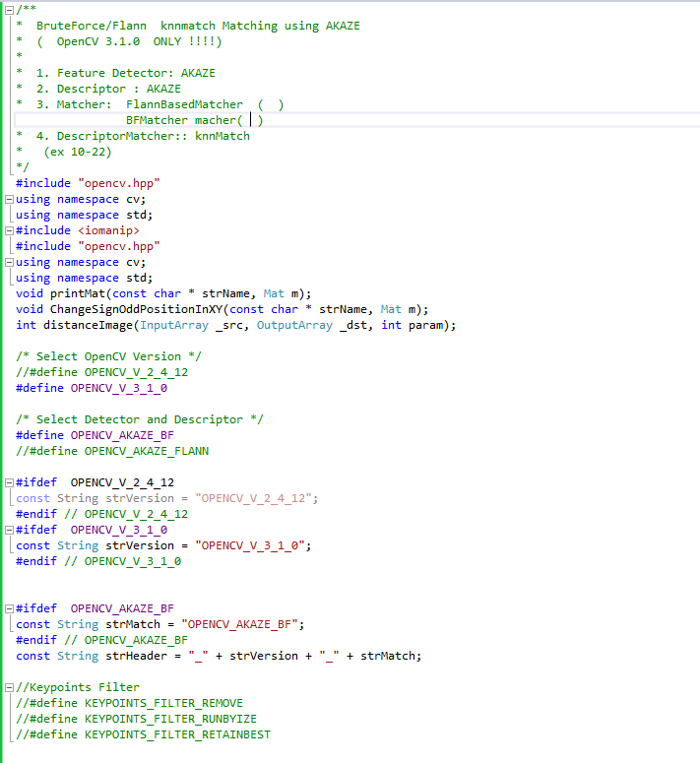This screenshot has height=763, width=700.
Task: Click the string literal "OPENCV_V_3_1_0"
Action: click(x=250, y=545)
